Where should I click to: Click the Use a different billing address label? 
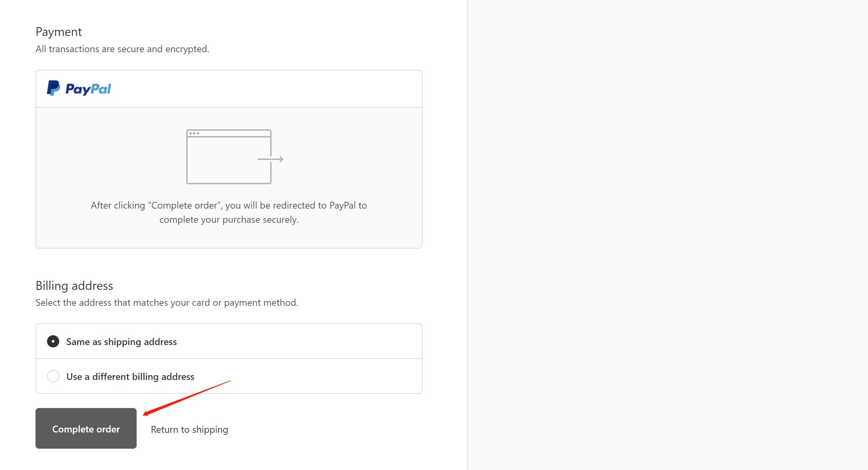pos(130,377)
